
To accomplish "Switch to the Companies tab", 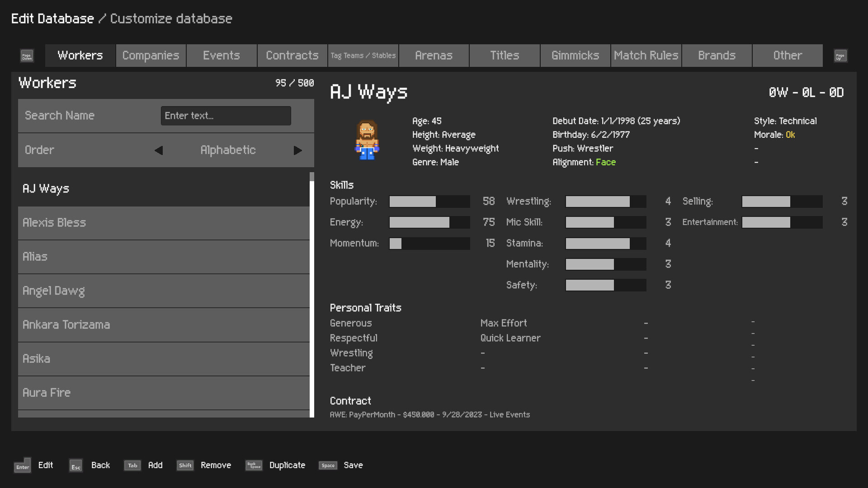I will click(x=151, y=55).
